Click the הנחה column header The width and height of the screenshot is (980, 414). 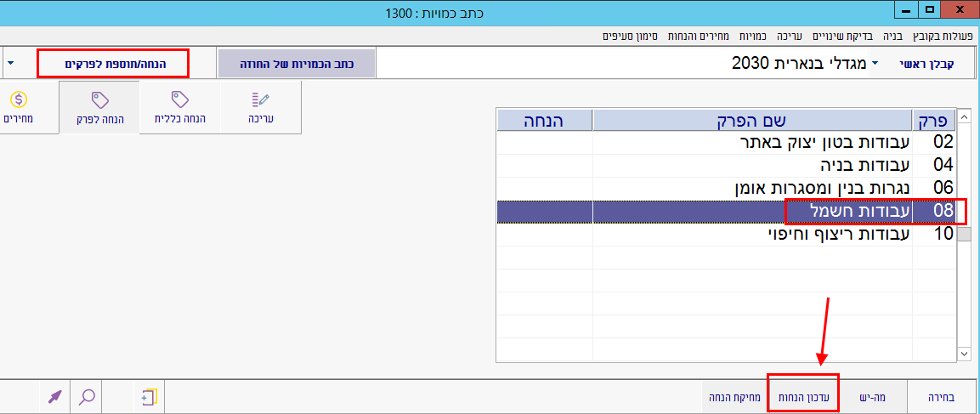point(544,120)
